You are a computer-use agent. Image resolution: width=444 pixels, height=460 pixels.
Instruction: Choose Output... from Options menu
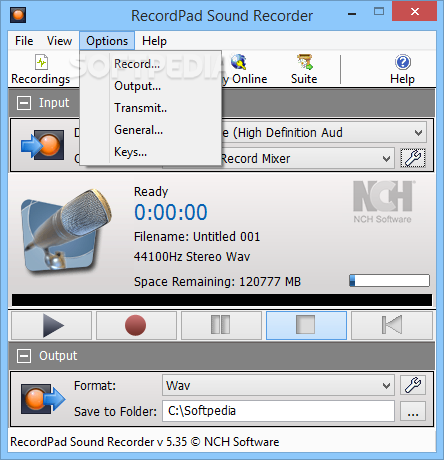pos(151,86)
